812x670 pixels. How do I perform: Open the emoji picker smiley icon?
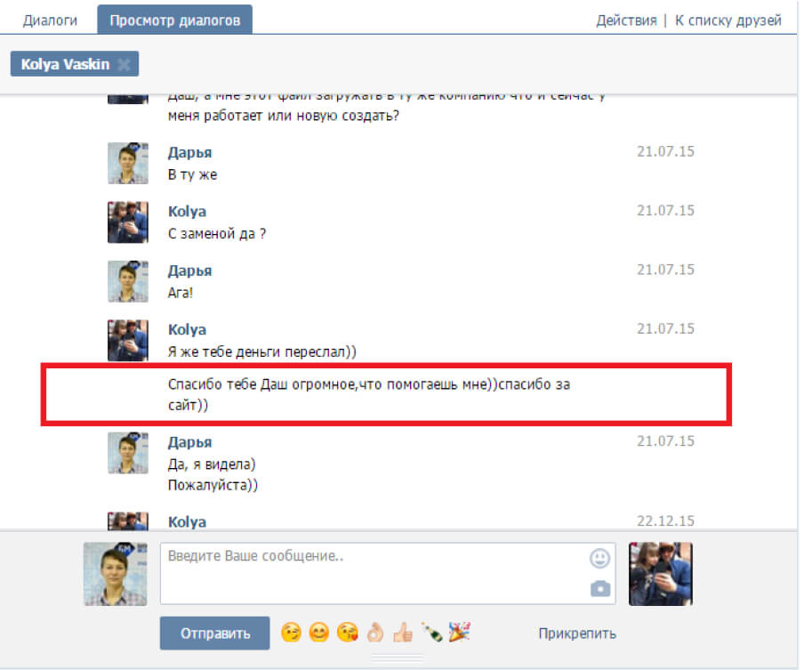coord(600,559)
